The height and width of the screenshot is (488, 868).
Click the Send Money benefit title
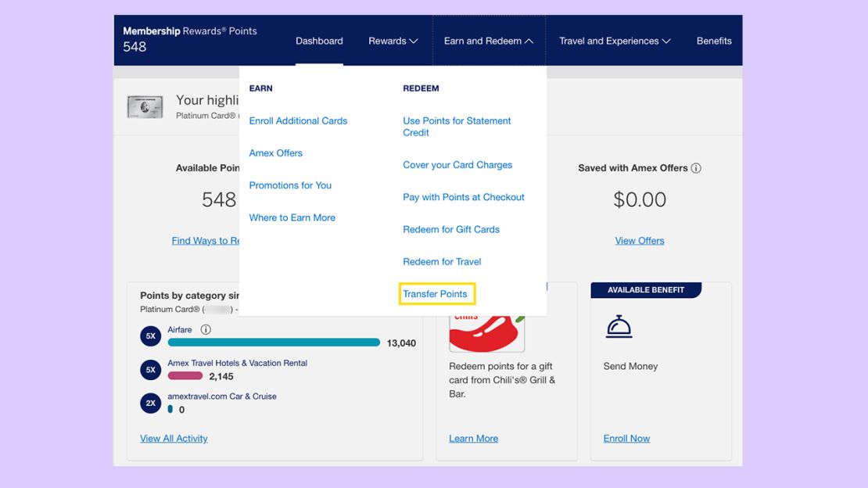pyautogui.click(x=630, y=366)
